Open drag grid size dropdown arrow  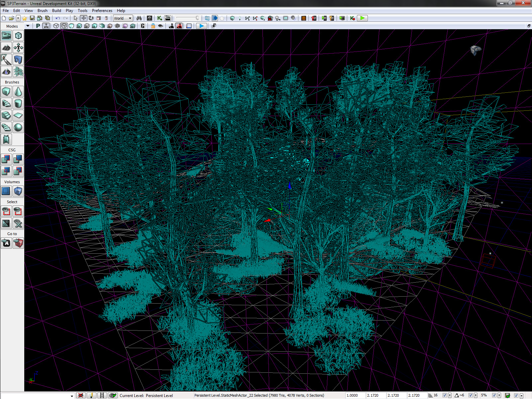click(x=450, y=395)
